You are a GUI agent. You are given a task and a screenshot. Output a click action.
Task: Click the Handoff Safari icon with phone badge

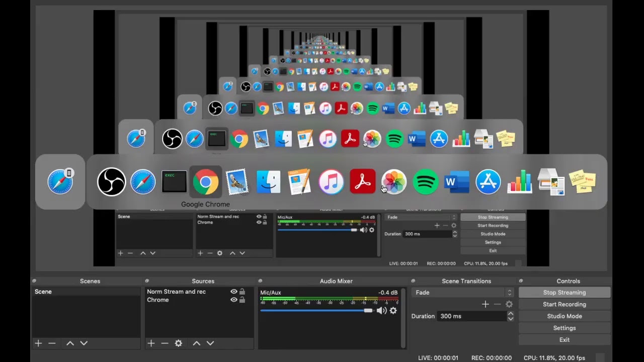click(60, 182)
